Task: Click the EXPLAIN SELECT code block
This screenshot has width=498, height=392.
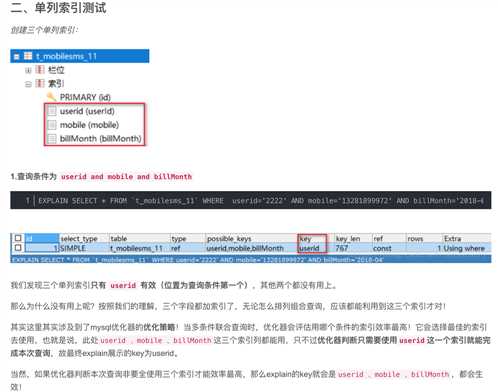Action: (251, 200)
